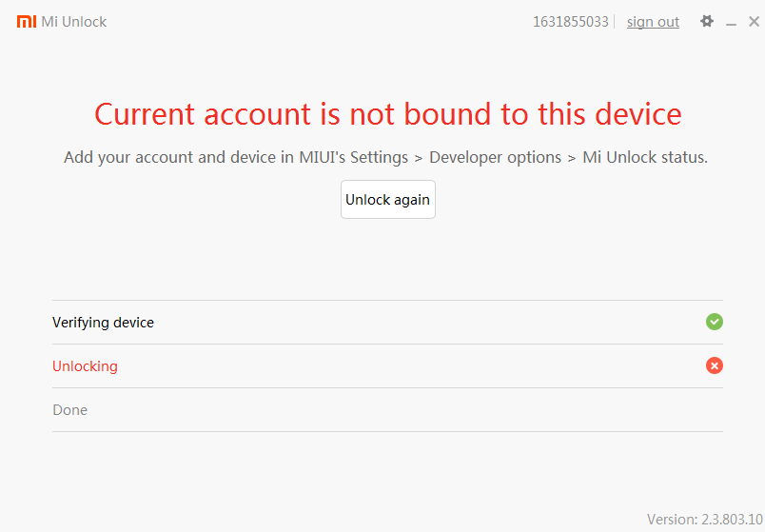The image size is (765, 532).
Task: Click the orange Mi logo icon
Action: click(x=27, y=21)
